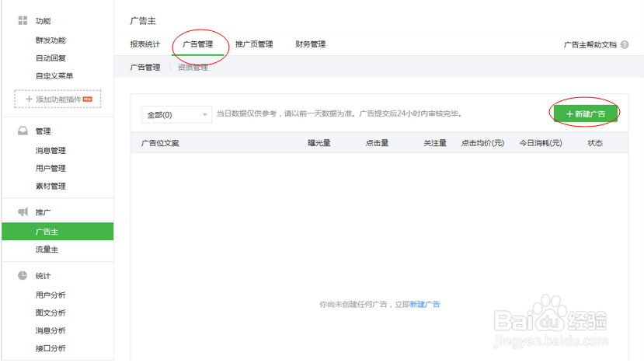644x363 pixels.
Task: Select 广告管理 sub-tab
Action: click(x=145, y=67)
